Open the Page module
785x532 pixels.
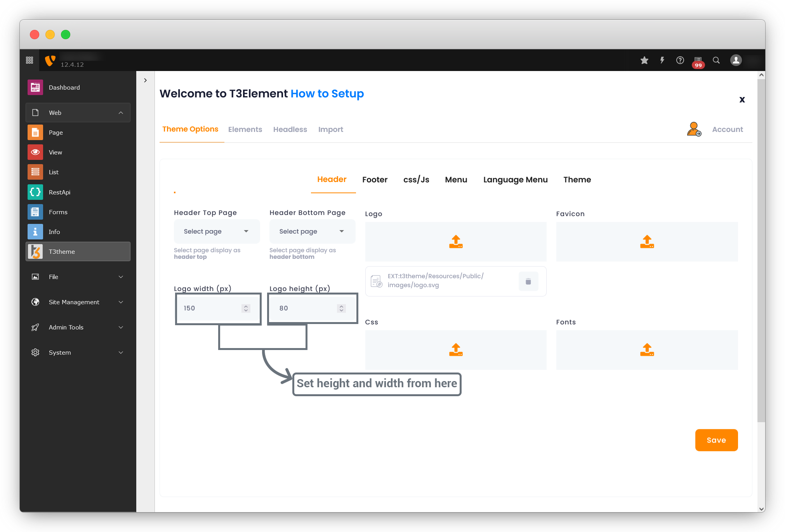78,132
